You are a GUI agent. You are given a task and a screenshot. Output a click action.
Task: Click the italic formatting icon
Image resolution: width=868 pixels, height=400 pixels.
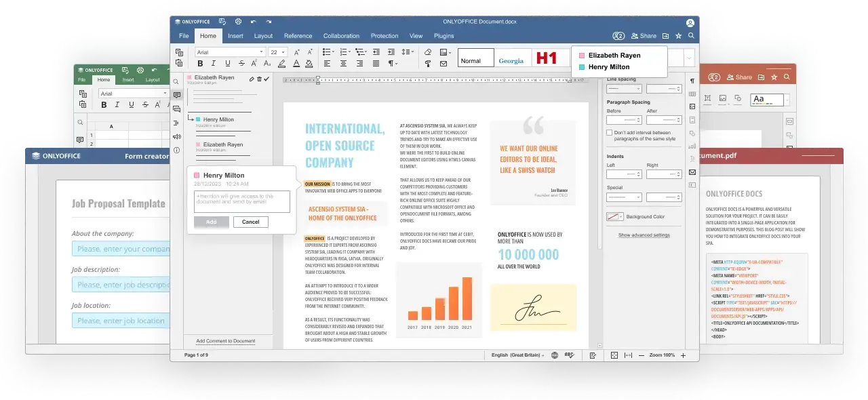click(x=214, y=64)
